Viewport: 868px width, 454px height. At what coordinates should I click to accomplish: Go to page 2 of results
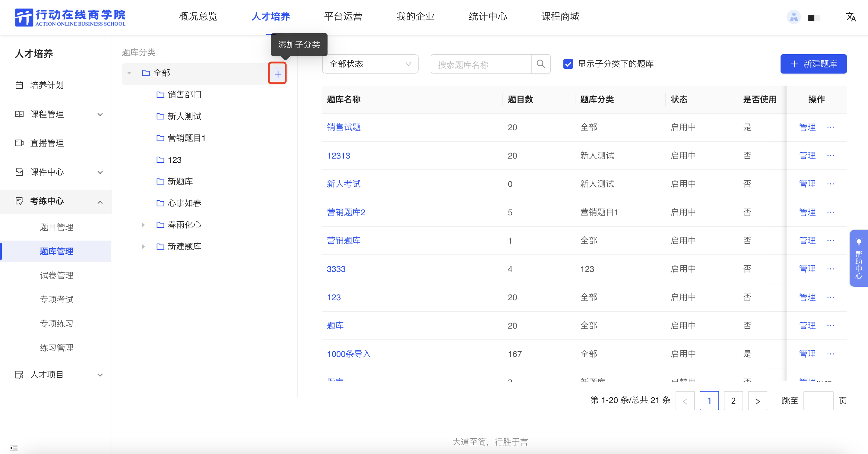[733, 401]
